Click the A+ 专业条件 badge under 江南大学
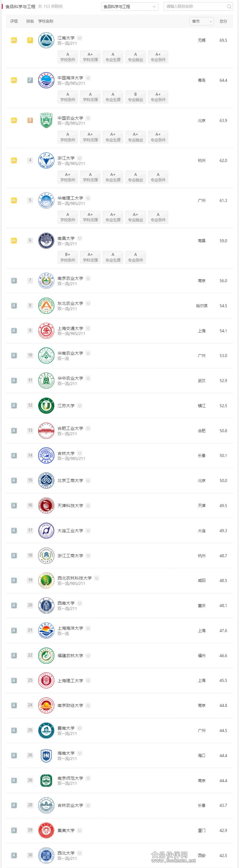Image resolution: width=239 pixels, height=868 pixels. click(158, 57)
